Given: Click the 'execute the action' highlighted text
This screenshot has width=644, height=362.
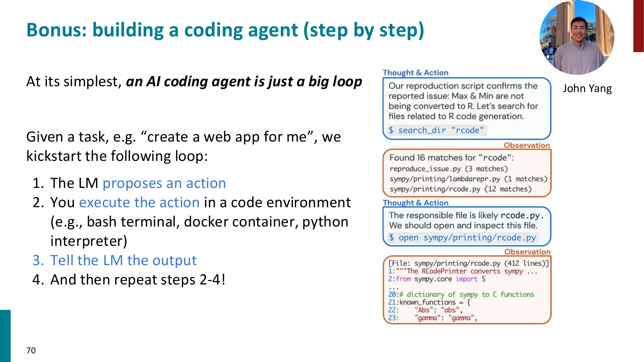Looking at the screenshot, I should [139, 202].
